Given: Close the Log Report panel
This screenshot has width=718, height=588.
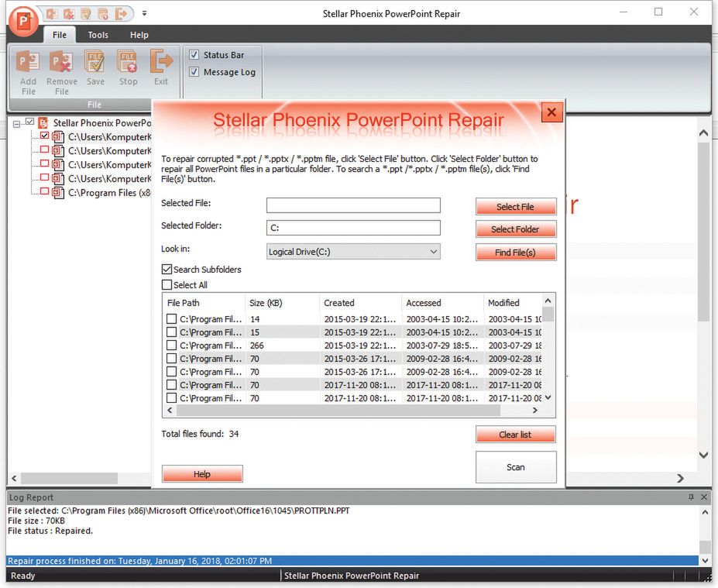Looking at the screenshot, I should click(x=704, y=497).
